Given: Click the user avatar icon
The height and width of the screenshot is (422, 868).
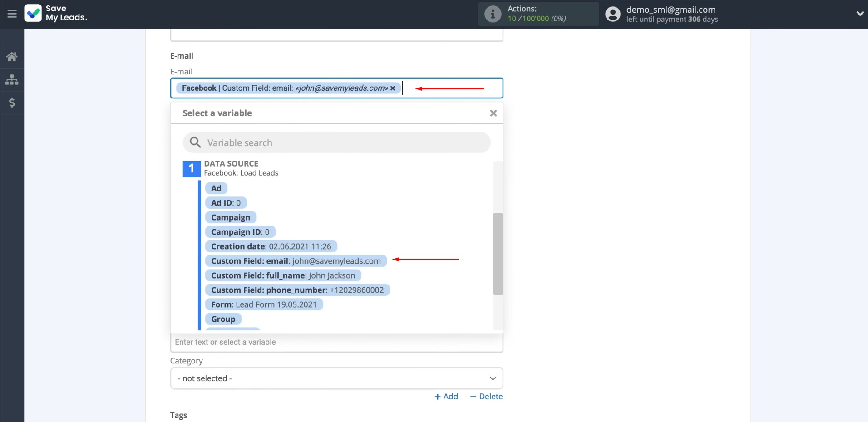Looking at the screenshot, I should click(x=613, y=14).
